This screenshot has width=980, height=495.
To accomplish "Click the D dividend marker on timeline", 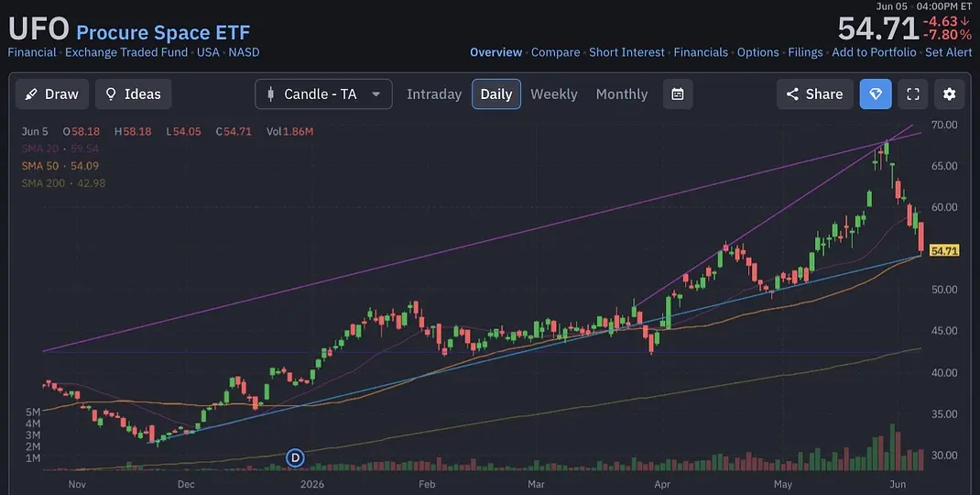I will coord(295,458).
